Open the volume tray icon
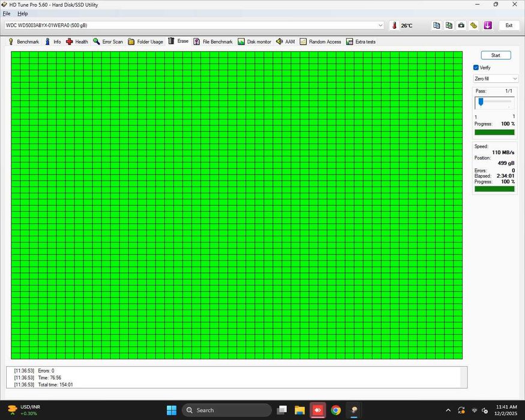Image resolution: width=525 pixels, height=420 pixels. [x=485, y=410]
